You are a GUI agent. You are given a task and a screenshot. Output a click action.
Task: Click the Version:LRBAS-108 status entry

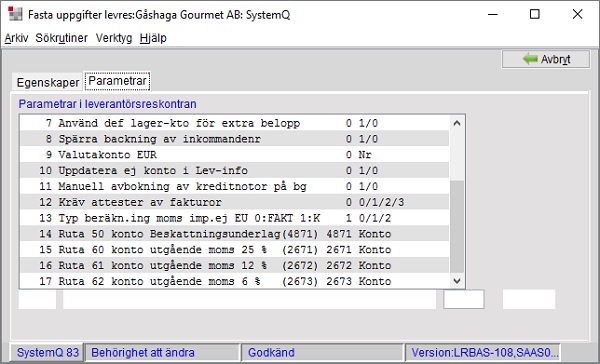click(482, 353)
